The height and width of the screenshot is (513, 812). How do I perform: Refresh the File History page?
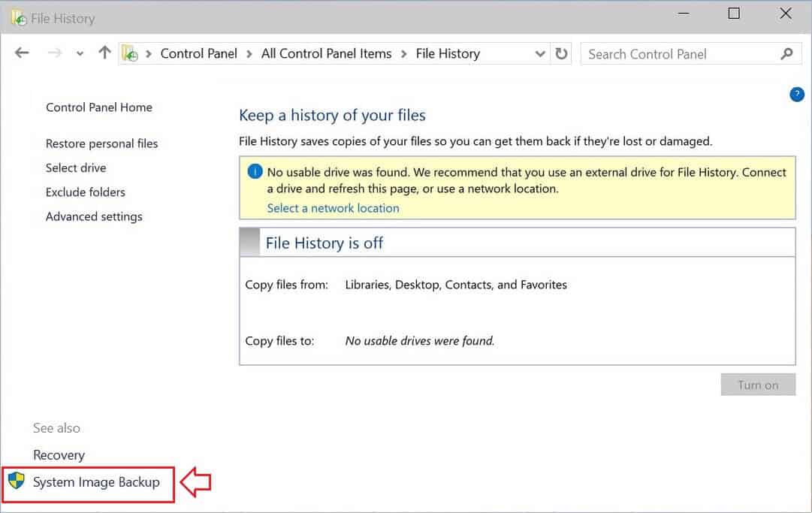tap(561, 53)
